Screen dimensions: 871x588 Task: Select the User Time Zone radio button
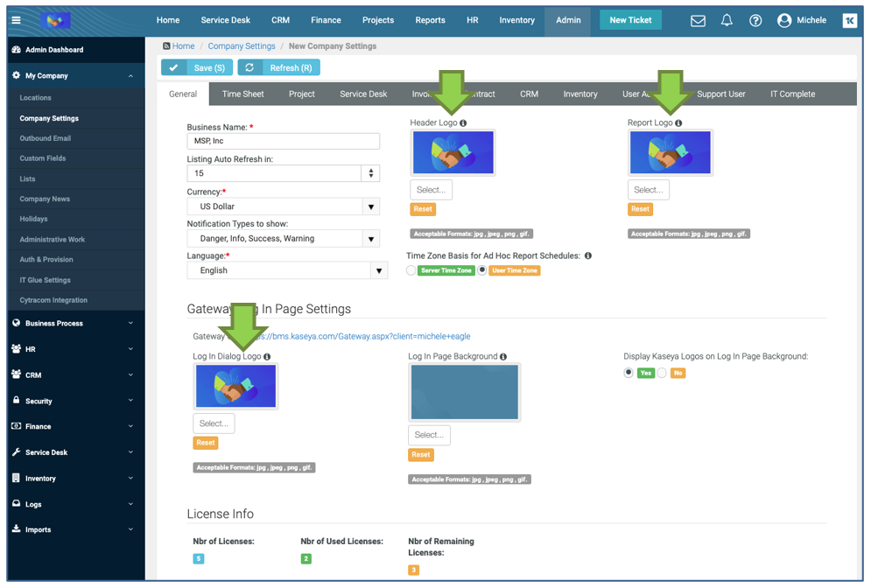[x=482, y=271]
